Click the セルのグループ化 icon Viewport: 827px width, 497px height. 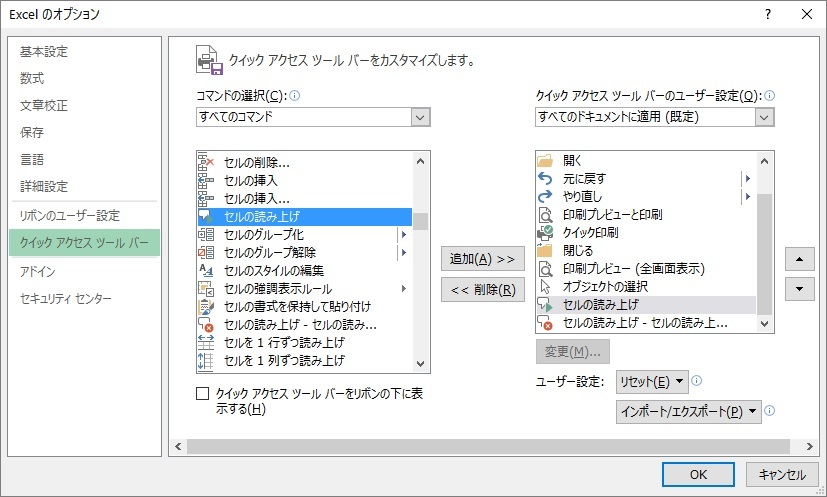point(206,234)
